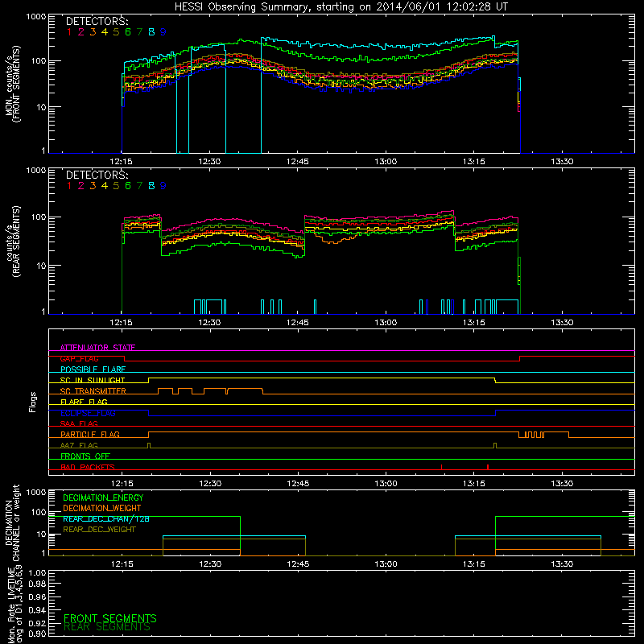This screenshot has width=644, height=644.
Task: Select green detector 6 in rear segments legend
Action: pos(128,186)
